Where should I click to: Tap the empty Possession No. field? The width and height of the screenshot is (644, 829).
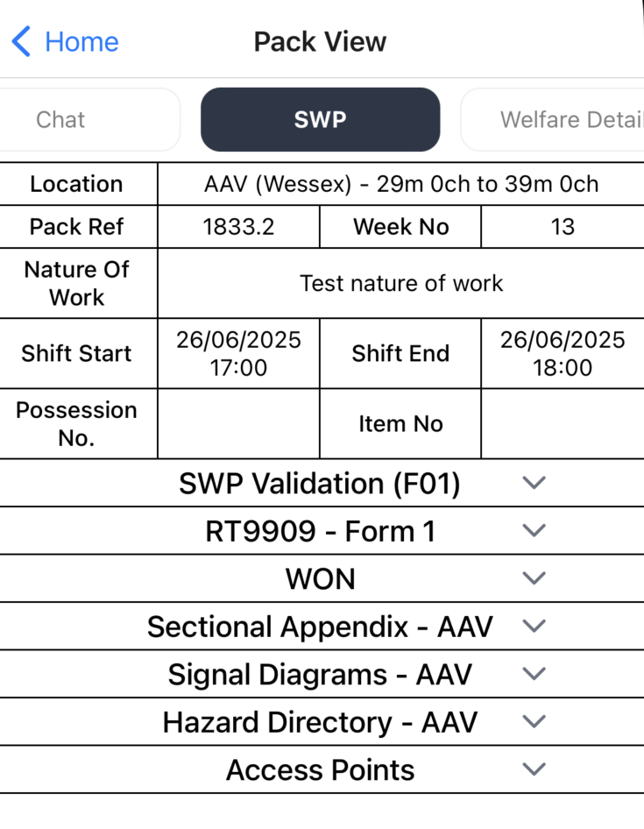tap(238, 424)
